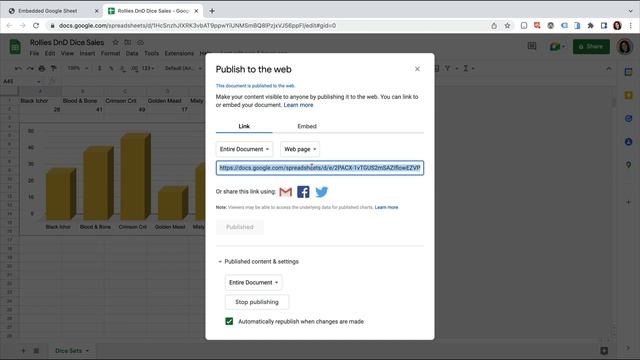Toggle Automatically republish when changes are made
Image resolution: width=640 pixels, height=360 pixels.
point(229,321)
